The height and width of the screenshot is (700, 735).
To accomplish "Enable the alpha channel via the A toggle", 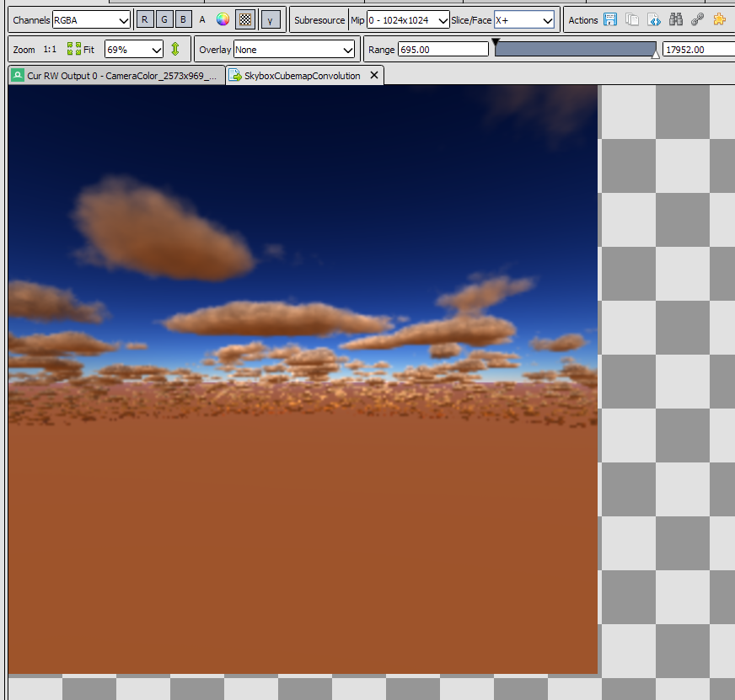I will pos(201,19).
